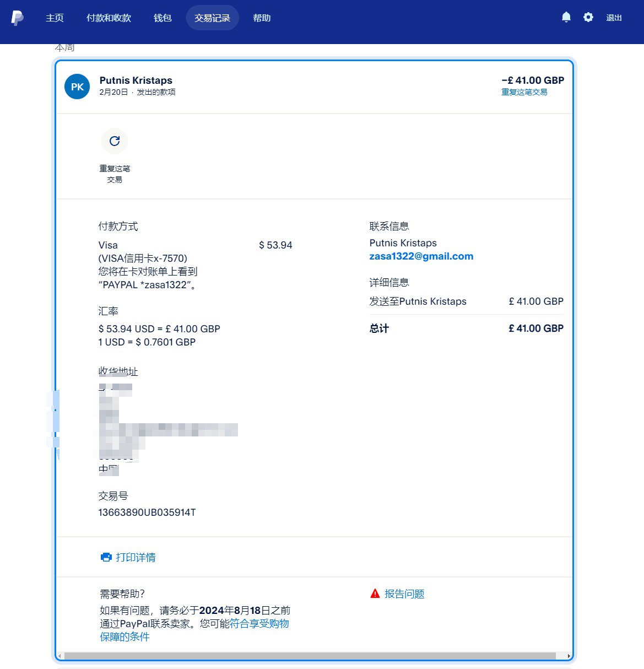Open settings via the gear icon
Screen dimensions: 644x669
pyautogui.click(x=588, y=18)
